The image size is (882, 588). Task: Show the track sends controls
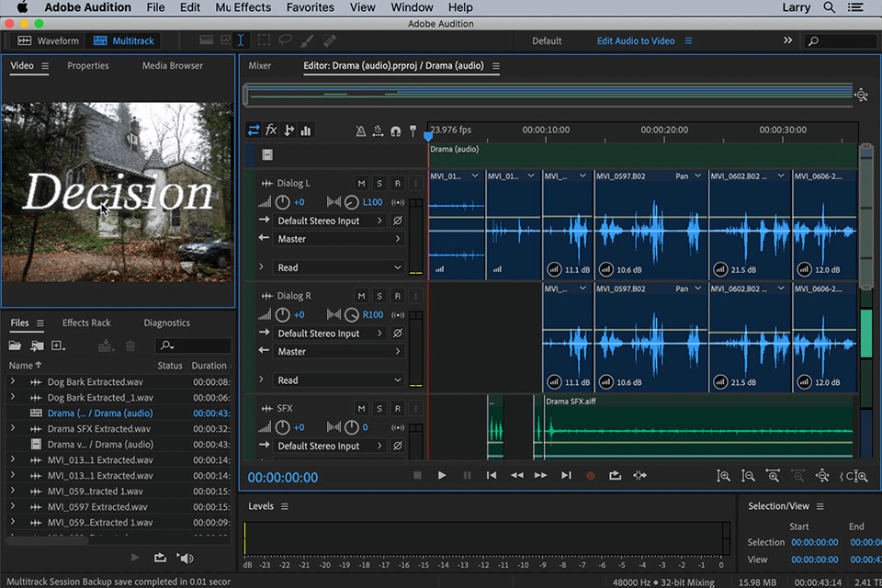click(x=288, y=130)
